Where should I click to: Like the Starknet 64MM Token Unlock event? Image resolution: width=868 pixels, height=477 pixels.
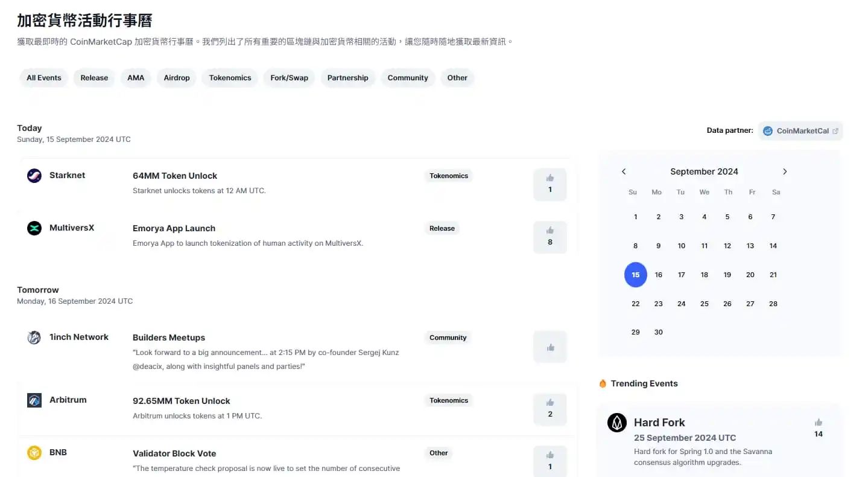tap(550, 184)
